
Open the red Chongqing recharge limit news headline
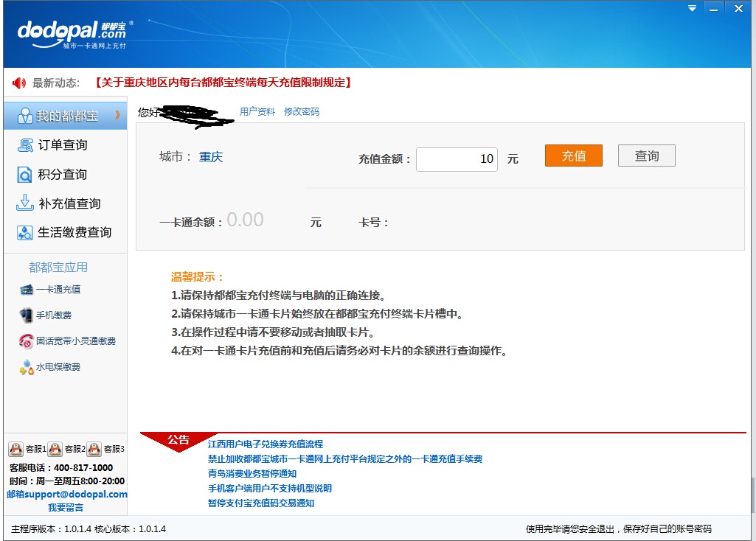click(x=223, y=83)
